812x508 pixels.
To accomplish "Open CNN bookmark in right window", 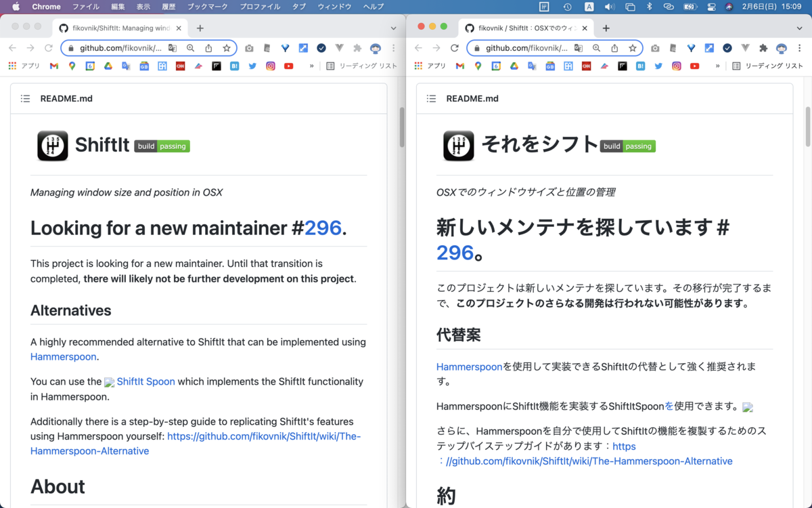I will point(586,66).
